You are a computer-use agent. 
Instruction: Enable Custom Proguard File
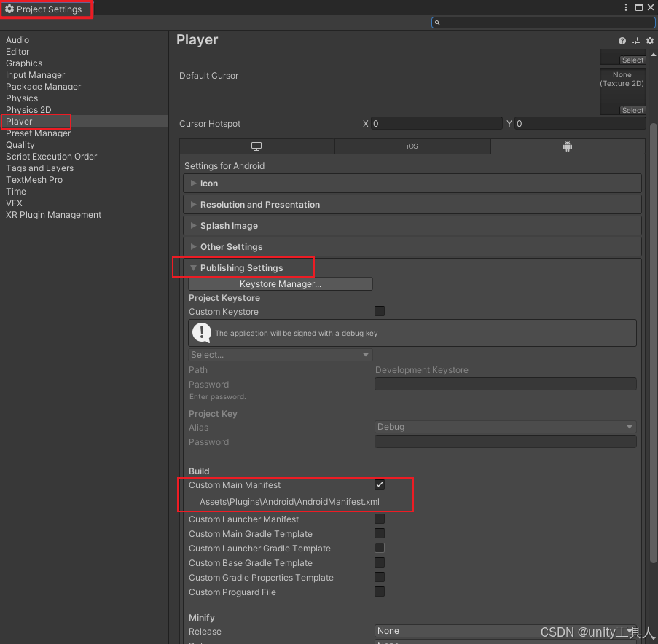(x=380, y=592)
